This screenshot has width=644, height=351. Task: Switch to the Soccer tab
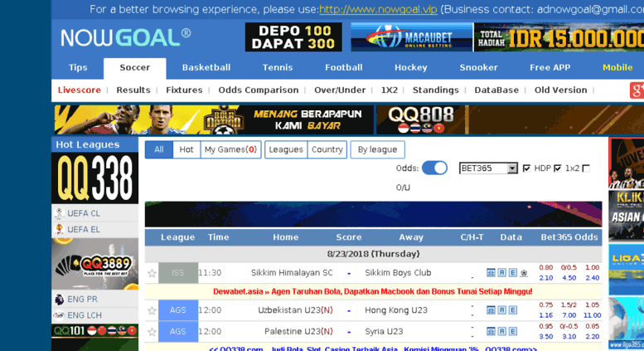pyautogui.click(x=135, y=68)
